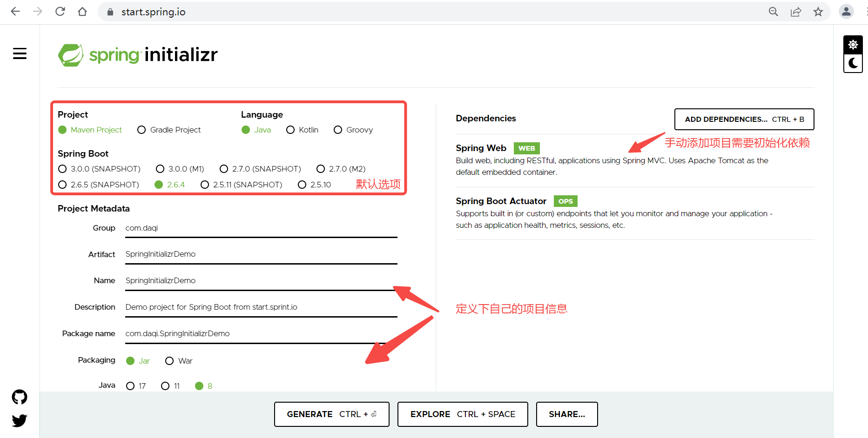Click the Description input field
Viewport: 868px width, 438px height.
261,307
